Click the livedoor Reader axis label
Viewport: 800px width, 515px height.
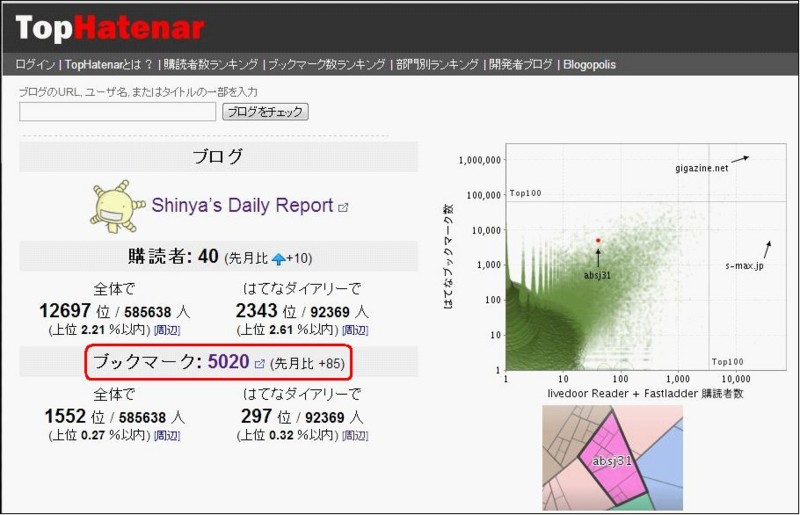[645, 394]
